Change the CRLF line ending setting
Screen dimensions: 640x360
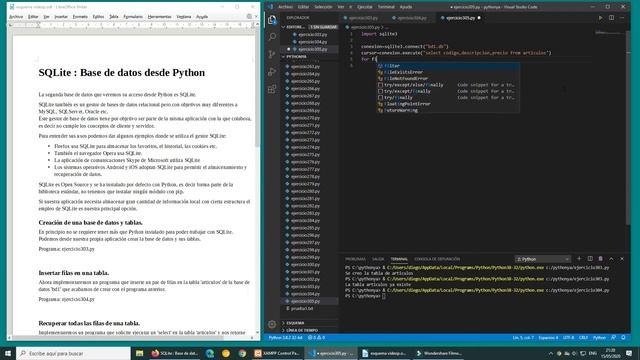[583, 338]
